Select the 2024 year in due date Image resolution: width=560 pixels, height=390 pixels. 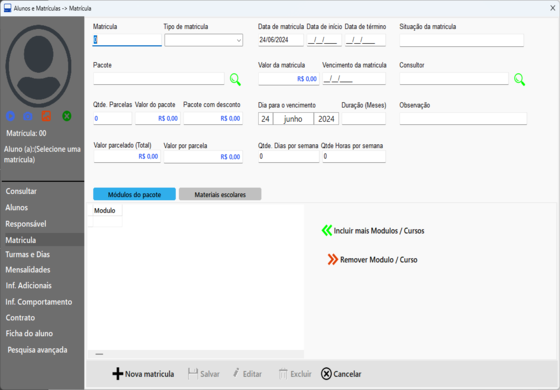(326, 119)
